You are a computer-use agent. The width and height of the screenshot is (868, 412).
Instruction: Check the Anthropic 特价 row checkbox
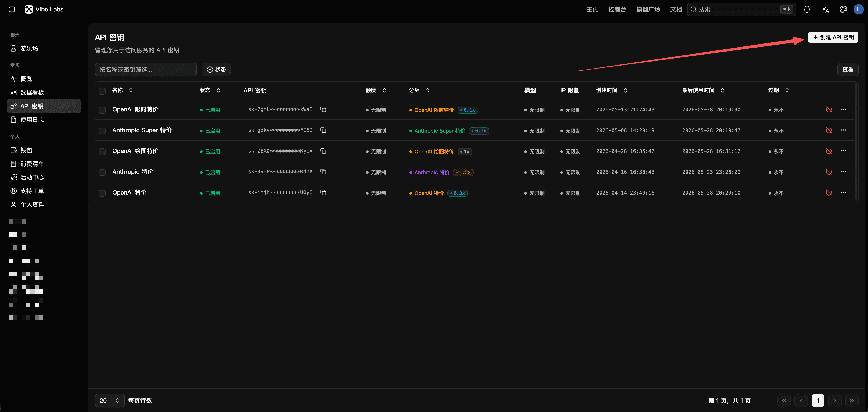[102, 172]
